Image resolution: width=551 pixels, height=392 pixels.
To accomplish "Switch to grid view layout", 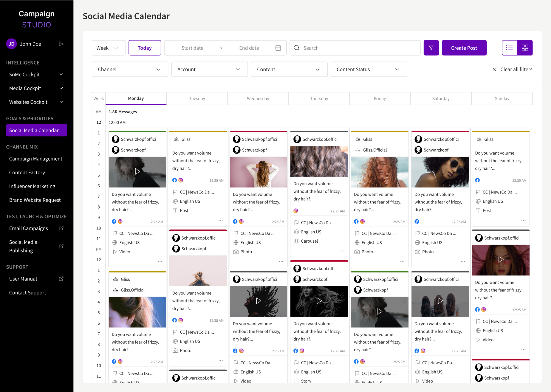I will pyautogui.click(x=525, y=48).
